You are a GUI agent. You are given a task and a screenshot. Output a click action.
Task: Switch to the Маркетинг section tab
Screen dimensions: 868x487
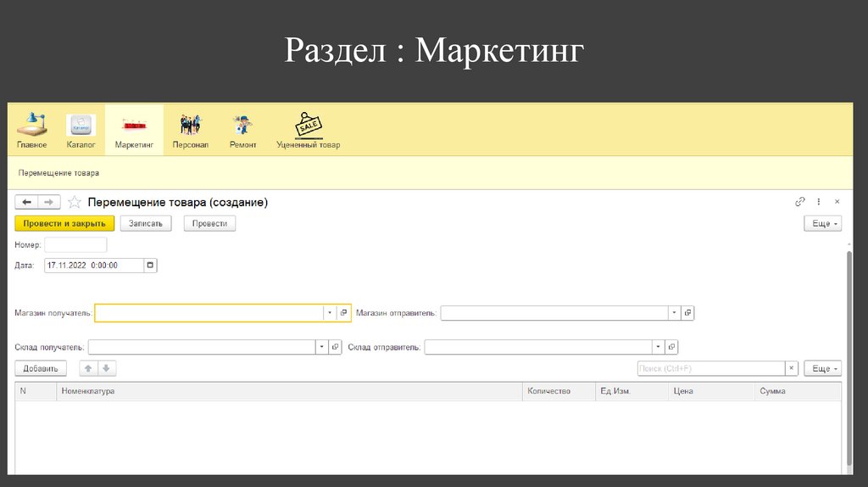(x=134, y=130)
